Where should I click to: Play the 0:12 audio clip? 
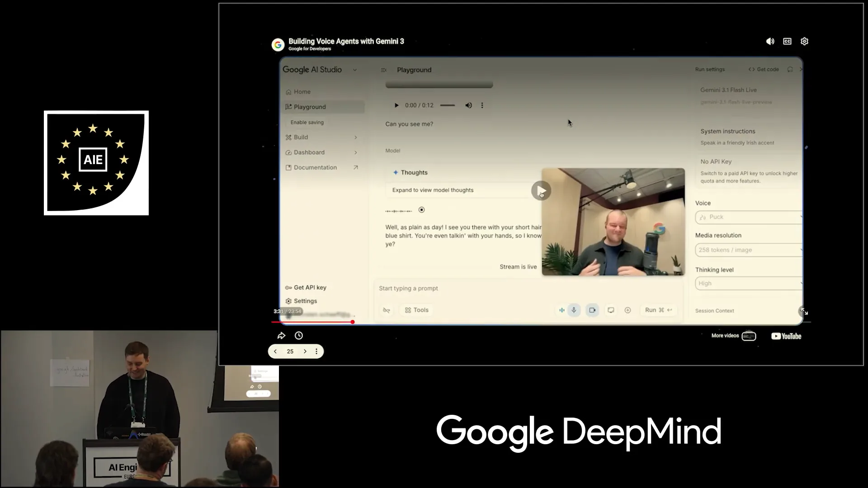tap(396, 105)
